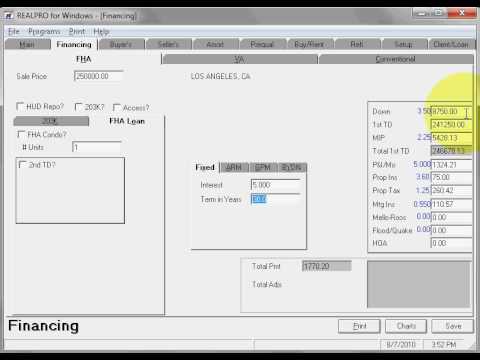Open the Print menu
This screenshot has height=360, width=480.
click(77, 32)
